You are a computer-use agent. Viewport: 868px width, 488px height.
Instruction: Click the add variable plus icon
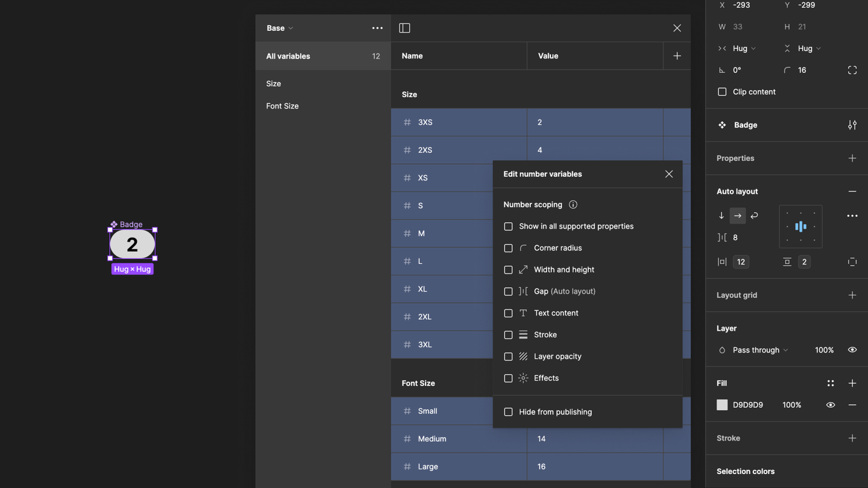[677, 56]
